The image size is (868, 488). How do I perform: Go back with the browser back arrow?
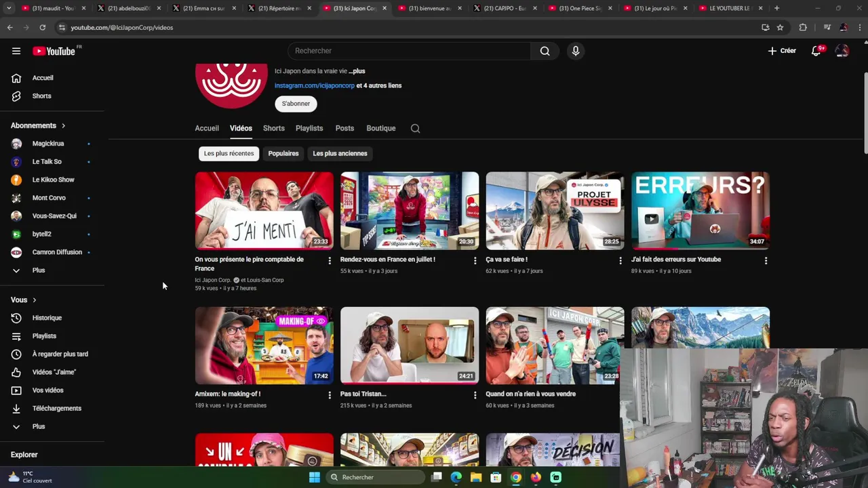click(9, 27)
